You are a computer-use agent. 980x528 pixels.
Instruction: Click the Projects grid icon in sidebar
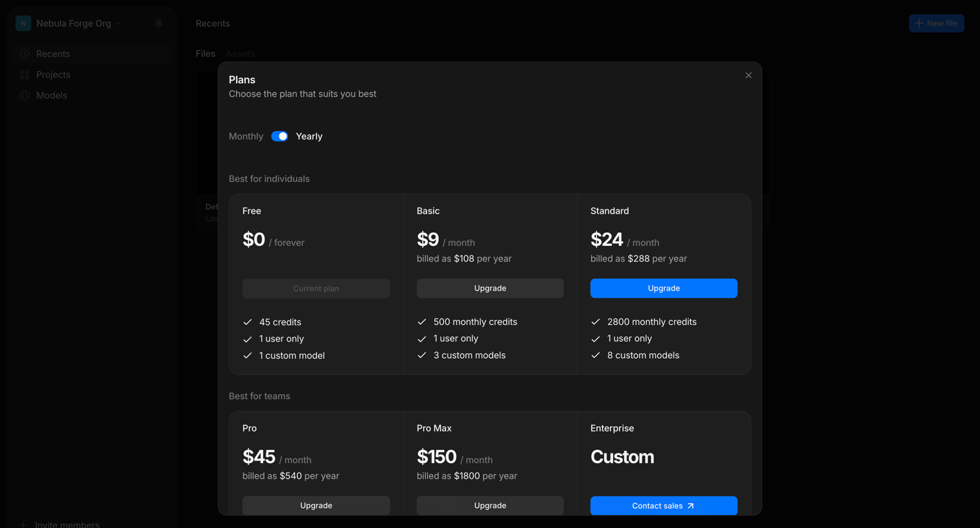coord(25,75)
